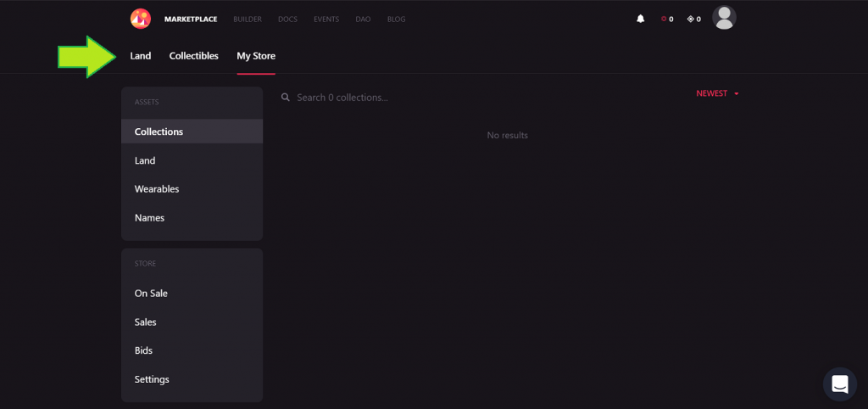868x409 pixels.
Task: Open BLOG from top navigation
Action: 397,20
